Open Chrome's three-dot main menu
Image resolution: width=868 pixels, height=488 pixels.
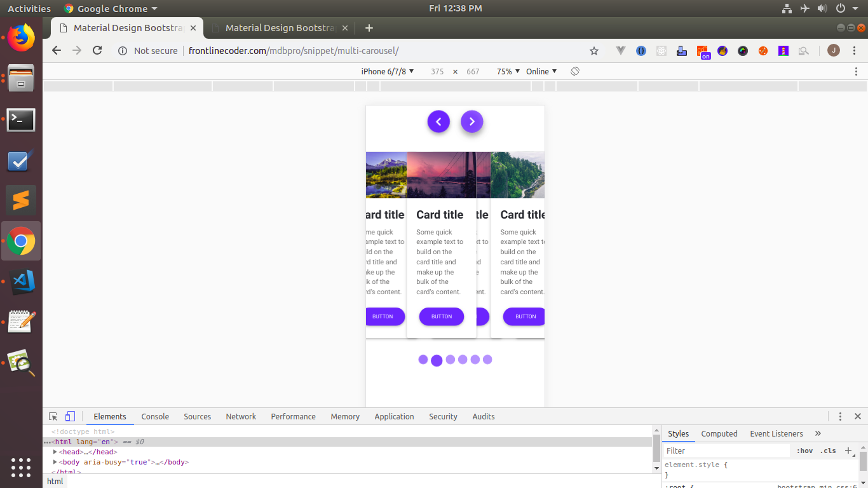854,51
